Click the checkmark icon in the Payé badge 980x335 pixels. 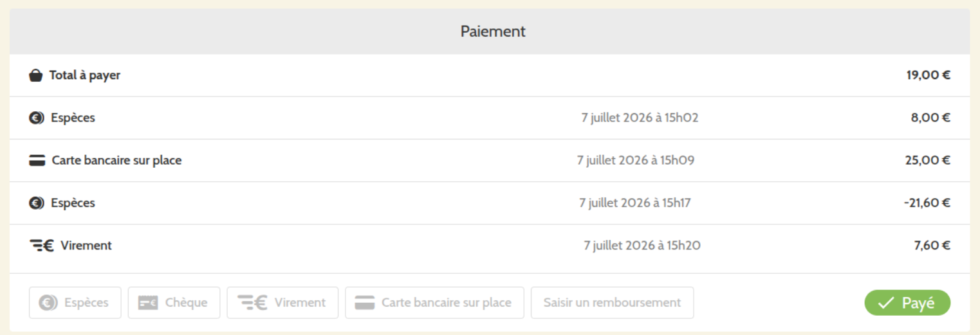click(x=886, y=303)
